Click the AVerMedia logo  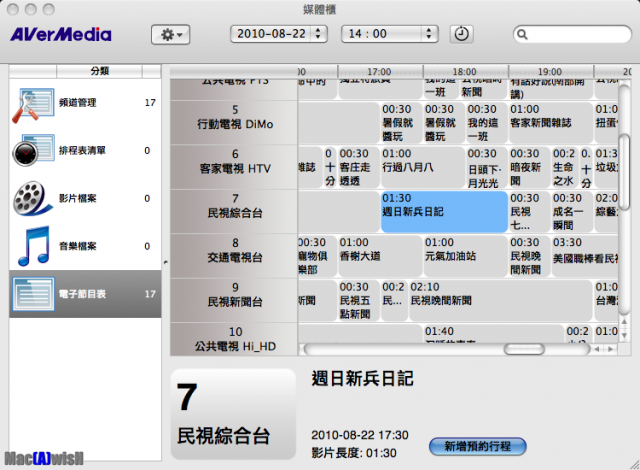click(x=61, y=34)
